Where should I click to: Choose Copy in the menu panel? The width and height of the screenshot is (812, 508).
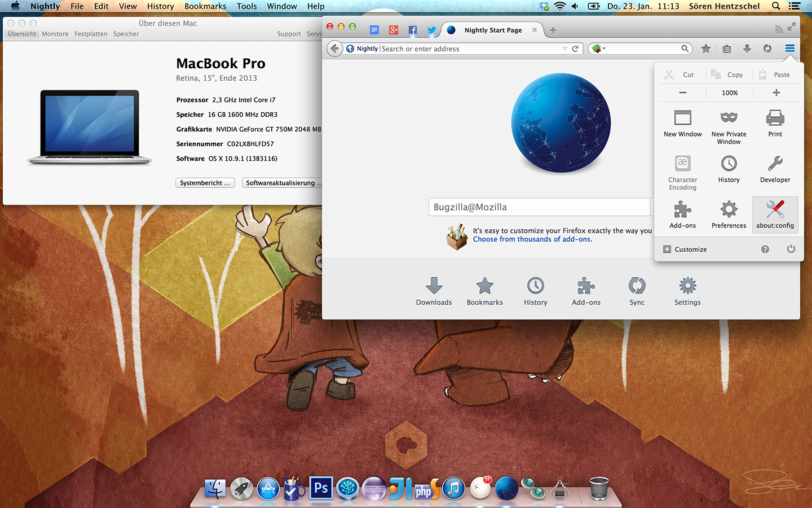pyautogui.click(x=729, y=75)
